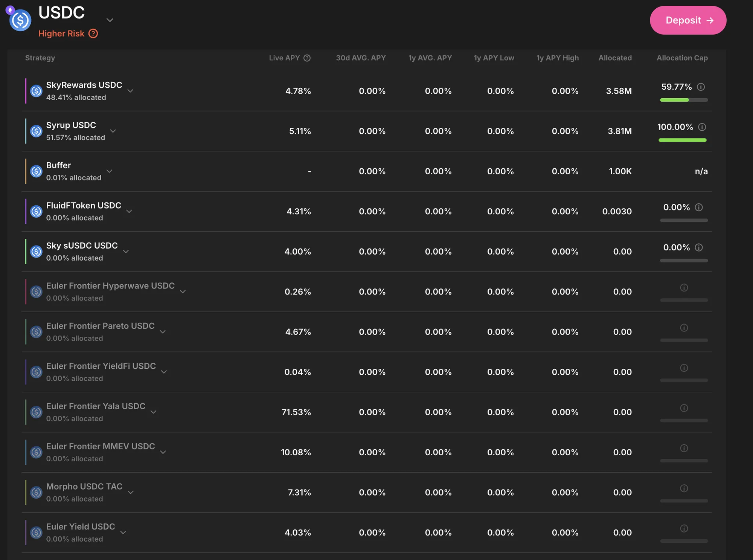Image resolution: width=753 pixels, height=560 pixels.
Task: Click Euler Frontier Yala info icon
Action: [684, 408]
